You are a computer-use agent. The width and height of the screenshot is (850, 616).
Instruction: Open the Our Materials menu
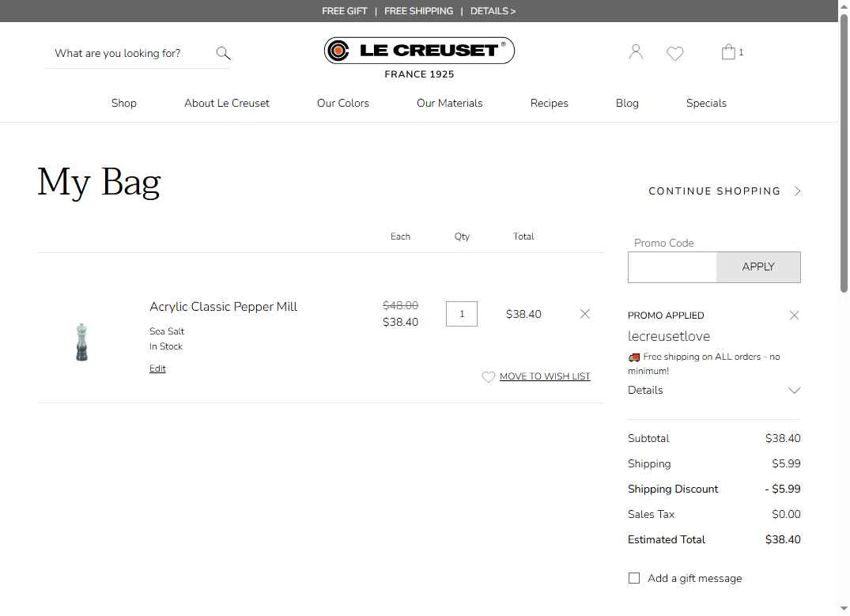[x=449, y=103]
